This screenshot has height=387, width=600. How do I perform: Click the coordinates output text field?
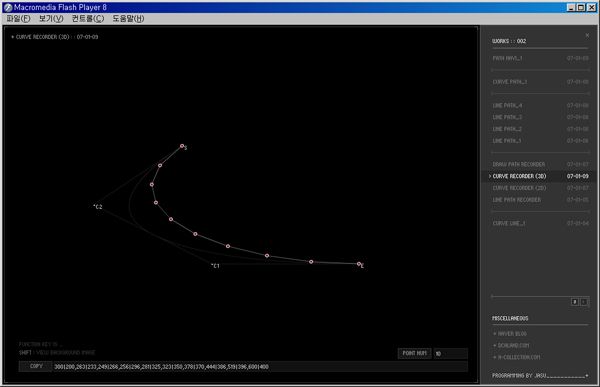260,367
